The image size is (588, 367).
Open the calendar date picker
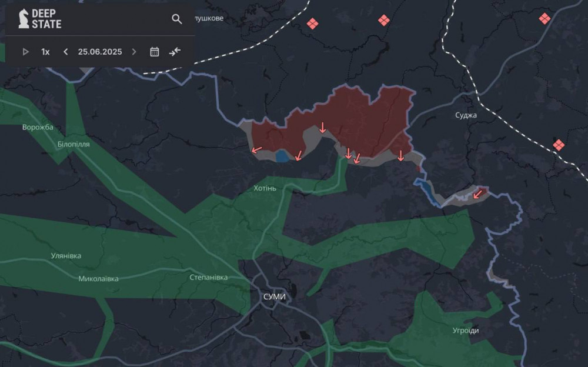[x=155, y=52]
